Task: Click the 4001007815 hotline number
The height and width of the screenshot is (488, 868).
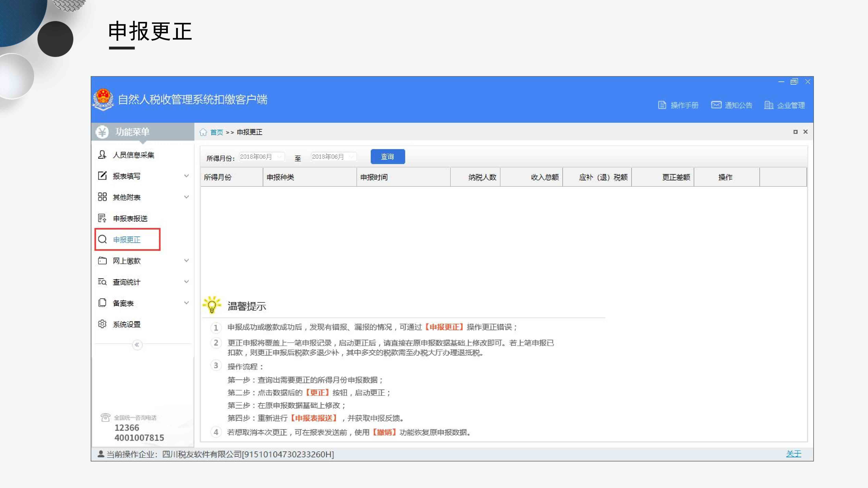Action: (x=139, y=438)
